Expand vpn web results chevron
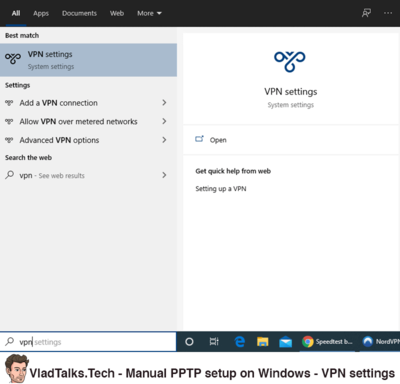This screenshot has width=400, height=384. pos(164,175)
